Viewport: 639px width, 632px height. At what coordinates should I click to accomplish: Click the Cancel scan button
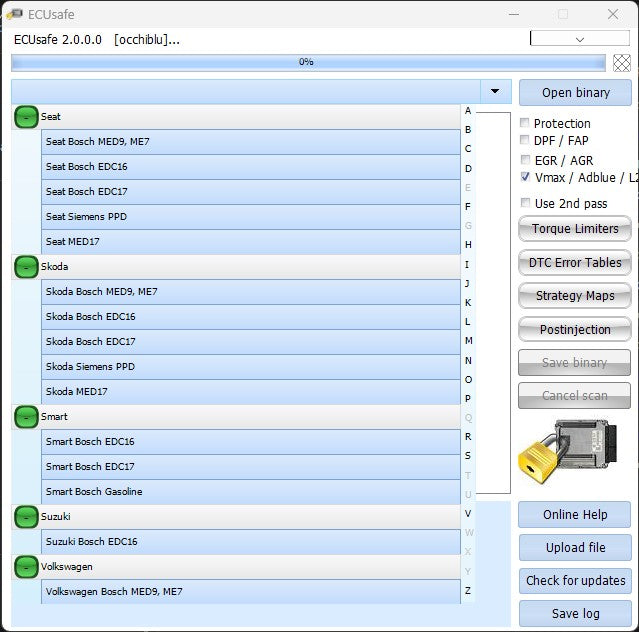pos(574,395)
